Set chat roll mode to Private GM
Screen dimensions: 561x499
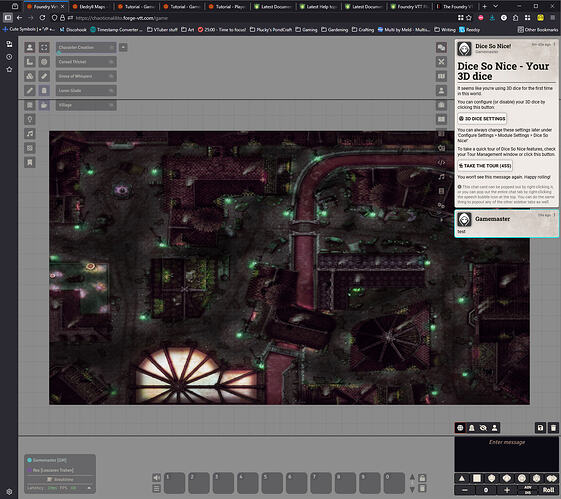pos(472,428)
